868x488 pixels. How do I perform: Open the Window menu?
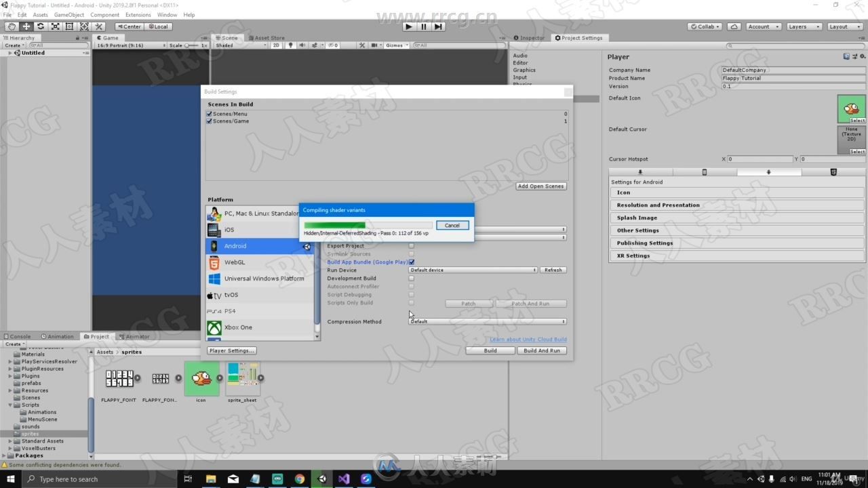(167, 15)
